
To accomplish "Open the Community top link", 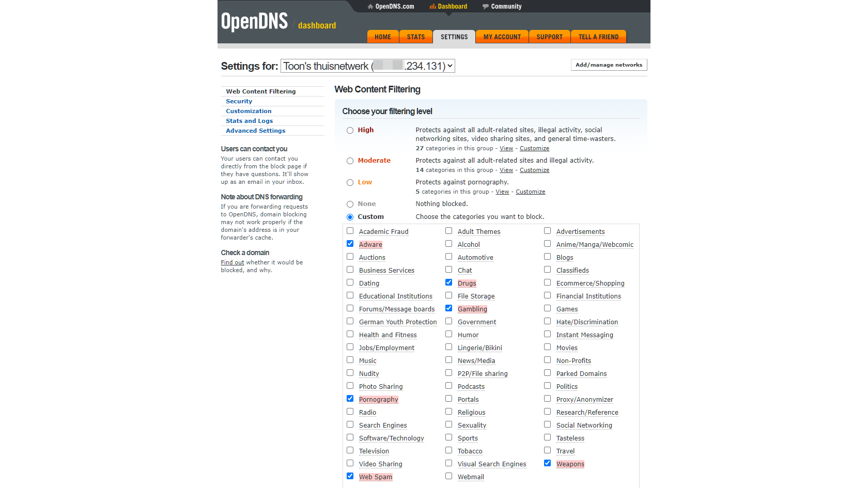I will 502,7.
